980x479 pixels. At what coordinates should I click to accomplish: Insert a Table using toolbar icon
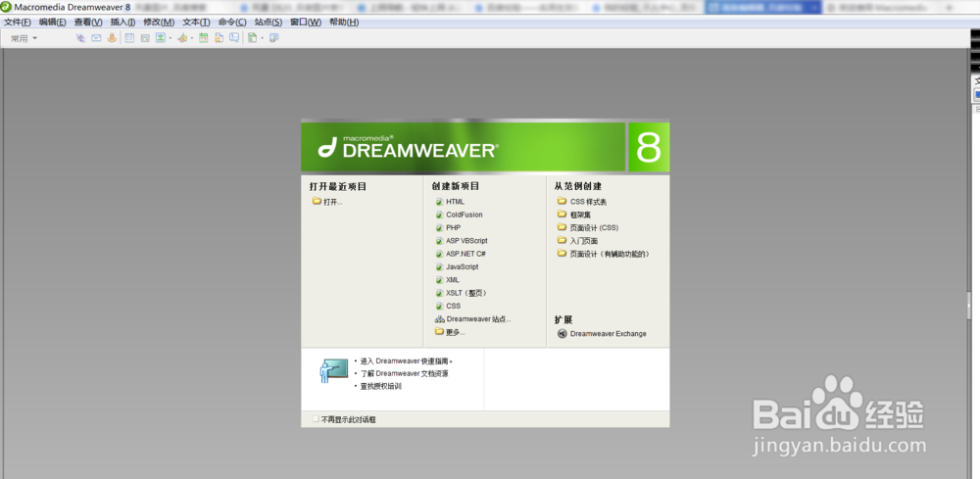tap(129, 38)
